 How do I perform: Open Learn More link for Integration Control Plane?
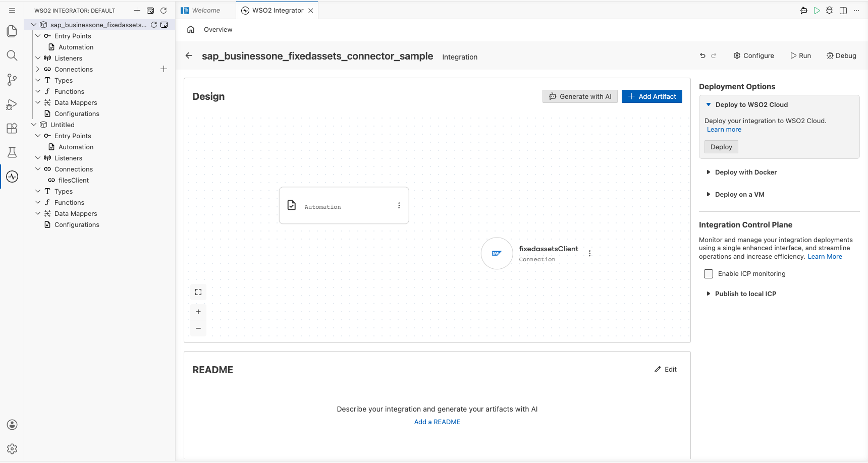pyautogui.click(x=825, y=257)
